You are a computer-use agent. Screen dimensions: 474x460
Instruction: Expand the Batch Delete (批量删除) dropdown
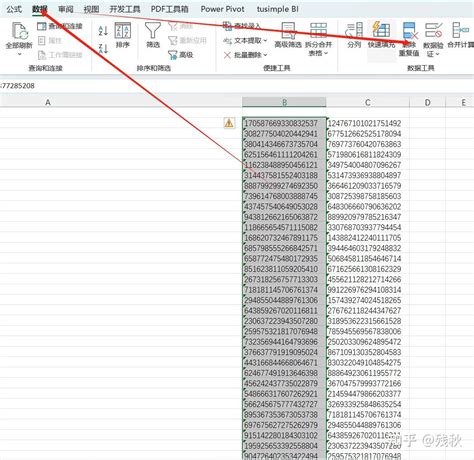pos(246,55)
